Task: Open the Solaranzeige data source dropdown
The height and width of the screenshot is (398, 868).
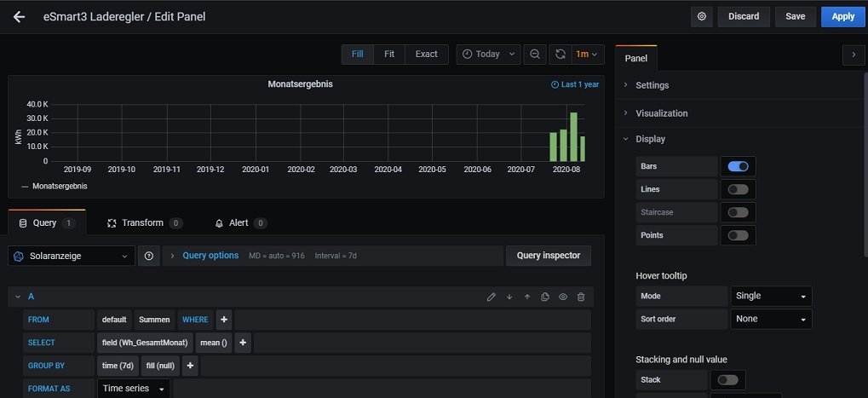Action: click(x=72, y=256)
